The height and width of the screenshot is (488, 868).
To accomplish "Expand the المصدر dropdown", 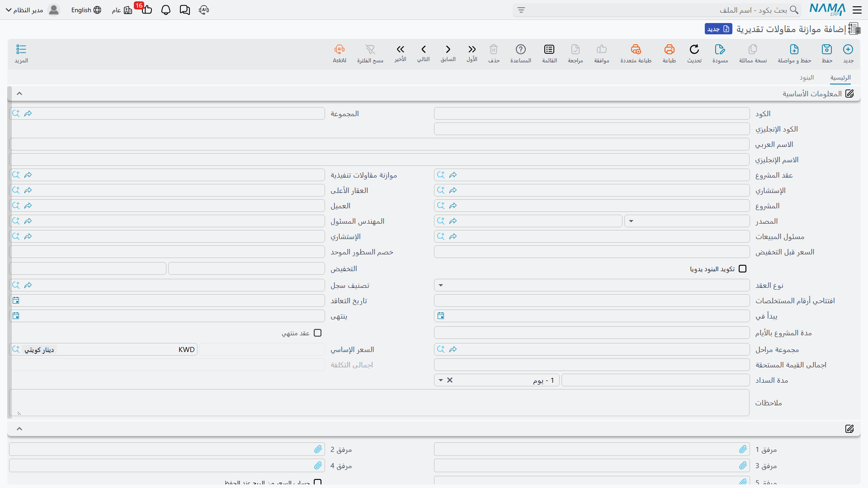I will 631,221.
